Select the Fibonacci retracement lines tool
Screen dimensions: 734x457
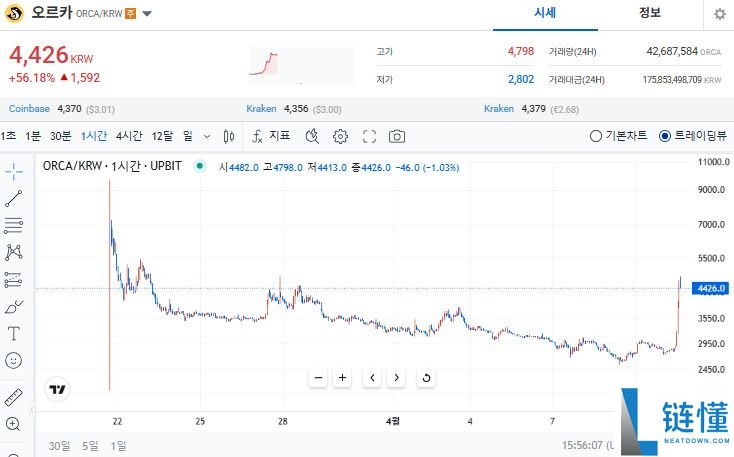click(14, 226)
